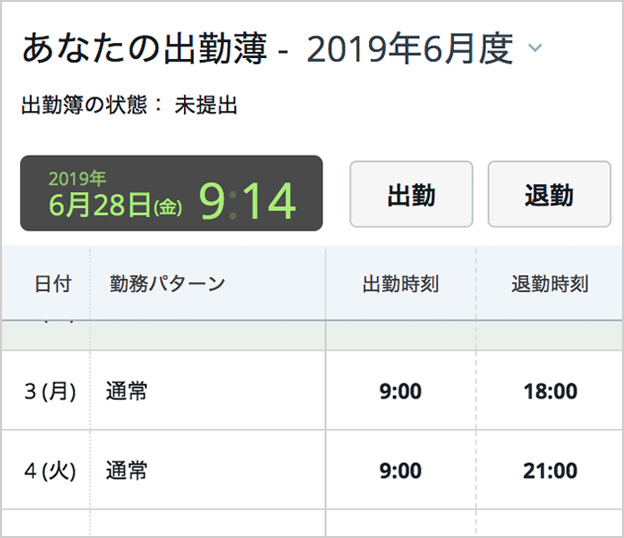Select the 勤務パターン column header
Image resolution: width=624 pixels, height=538 pixels.
coord(167,284)
